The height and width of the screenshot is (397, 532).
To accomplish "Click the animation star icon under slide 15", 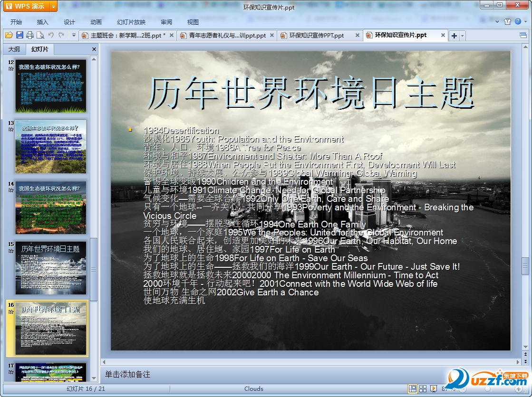I will pyautogui.click(x=11, y=251).
